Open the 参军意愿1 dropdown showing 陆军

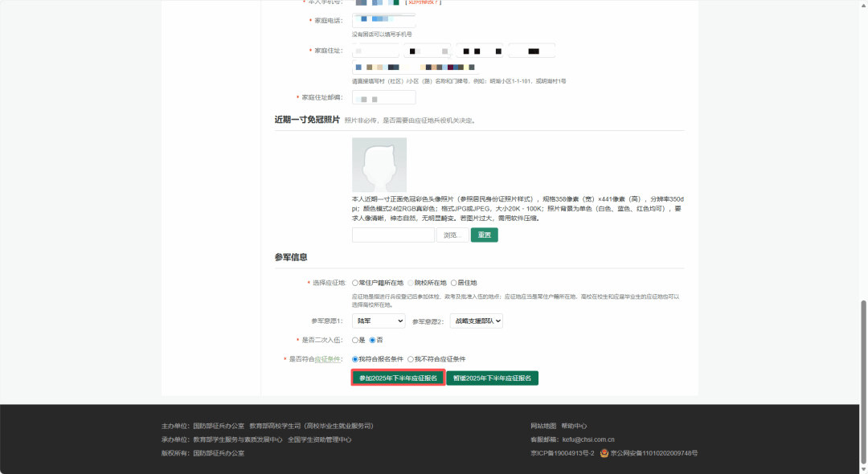point(379,321)
